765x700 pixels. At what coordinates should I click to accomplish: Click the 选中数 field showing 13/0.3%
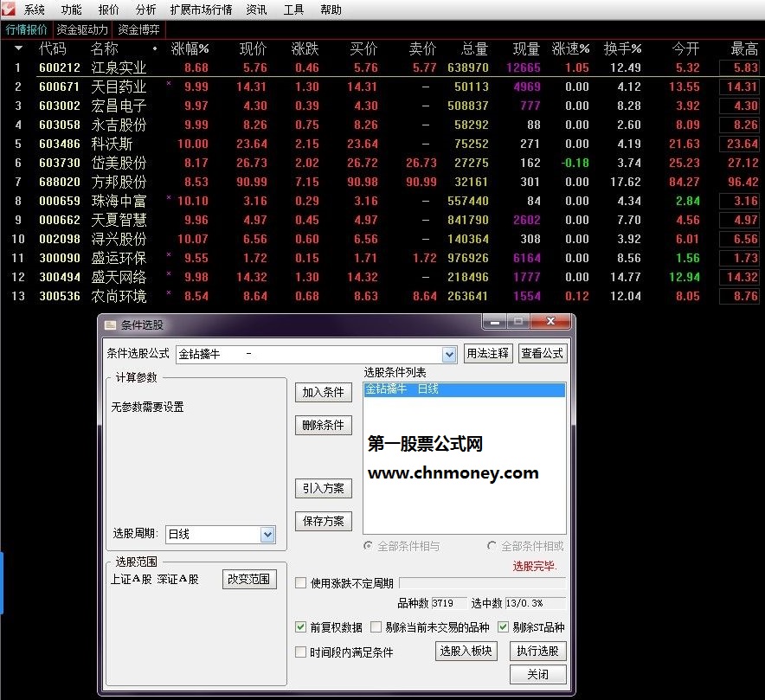[x=536, y=603]
